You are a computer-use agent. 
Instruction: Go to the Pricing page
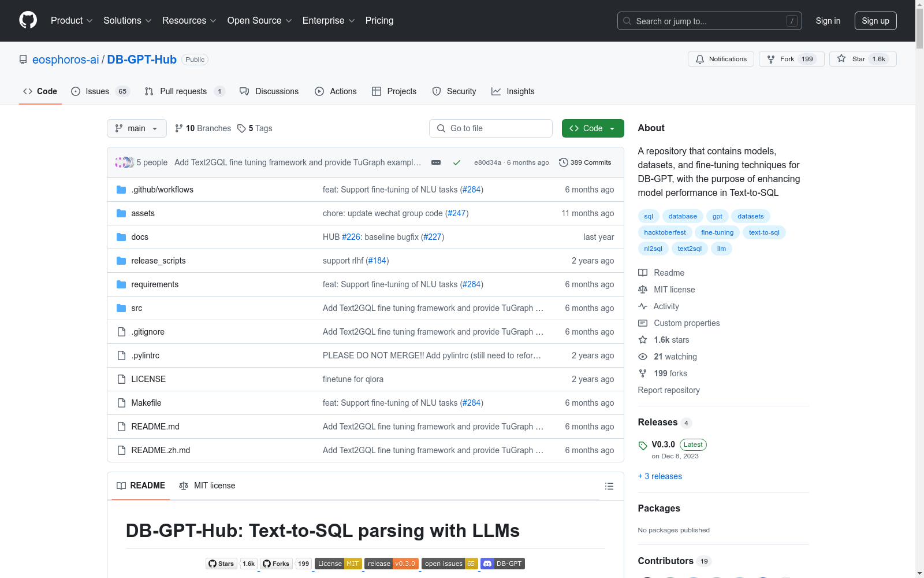tap(379, 21)
